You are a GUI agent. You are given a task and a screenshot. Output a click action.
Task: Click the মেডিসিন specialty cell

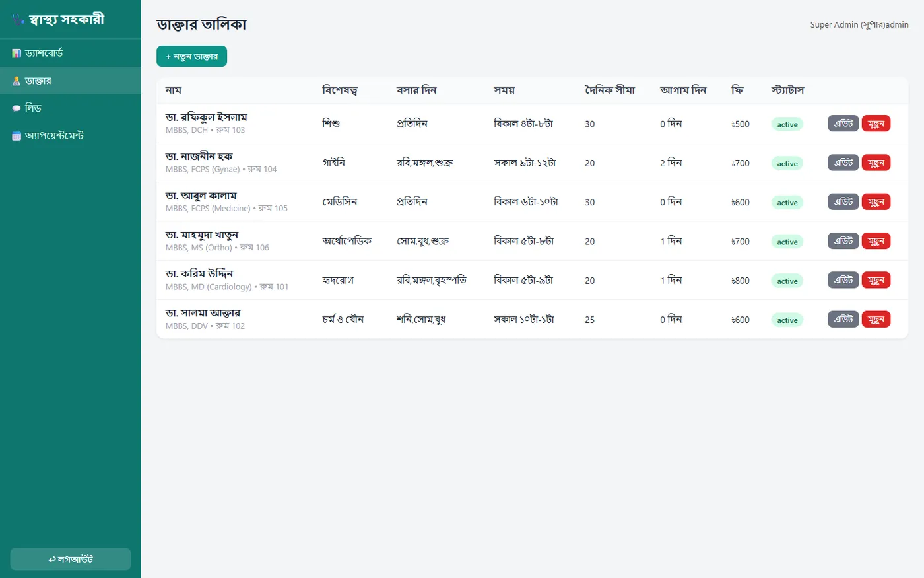(x=340, y=202)
